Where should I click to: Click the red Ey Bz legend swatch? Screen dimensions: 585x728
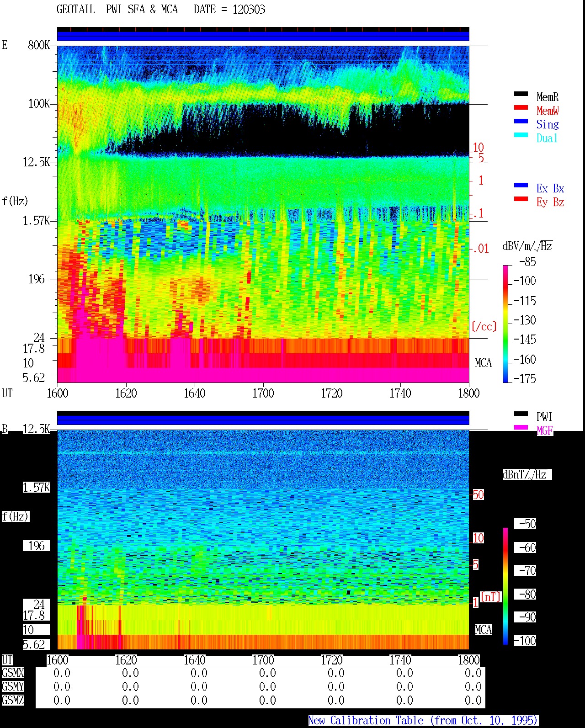tap(521, 199)
